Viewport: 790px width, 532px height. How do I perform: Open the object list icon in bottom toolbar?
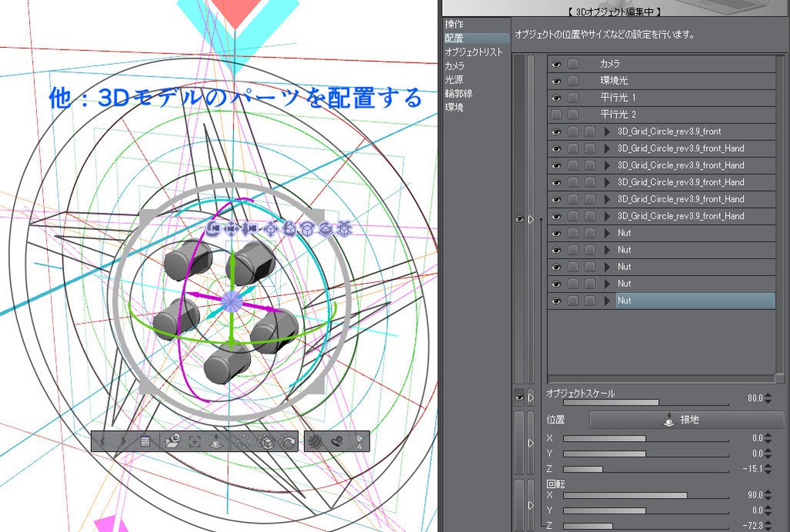point(146,442)
